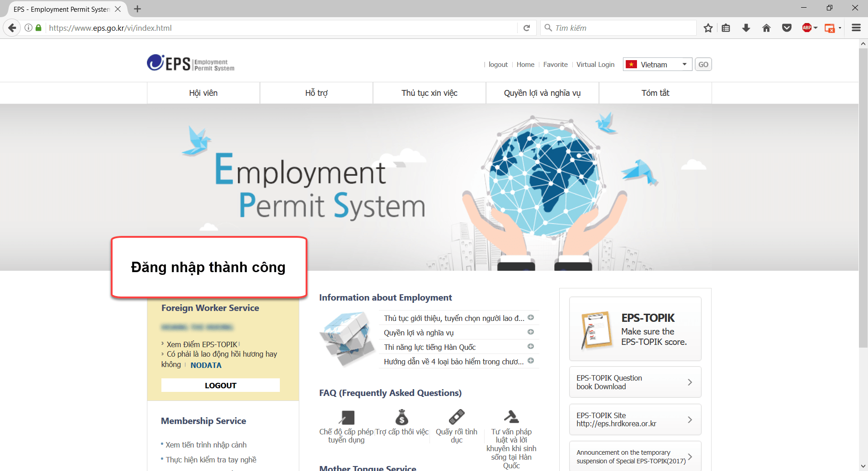This screenshot has width=868, height=471.
Task: Click the LOGOUT button in Foreign Worker Service
Action: (x=221, y=386)
